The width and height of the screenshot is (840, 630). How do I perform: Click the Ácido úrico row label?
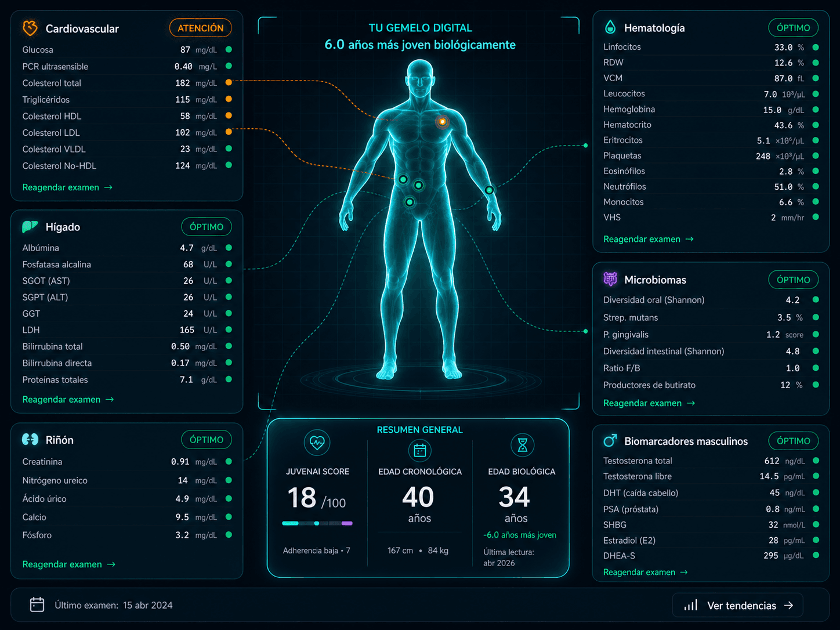coord(44,498)
